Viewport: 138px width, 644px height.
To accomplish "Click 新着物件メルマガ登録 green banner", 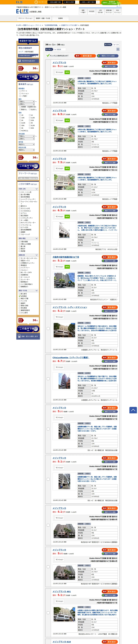I will pos(111,3).
